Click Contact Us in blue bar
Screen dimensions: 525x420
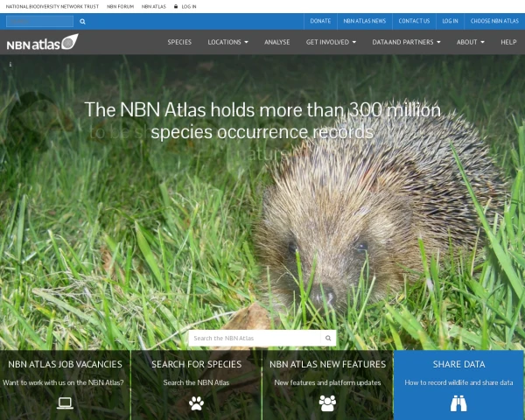[414, 21]
